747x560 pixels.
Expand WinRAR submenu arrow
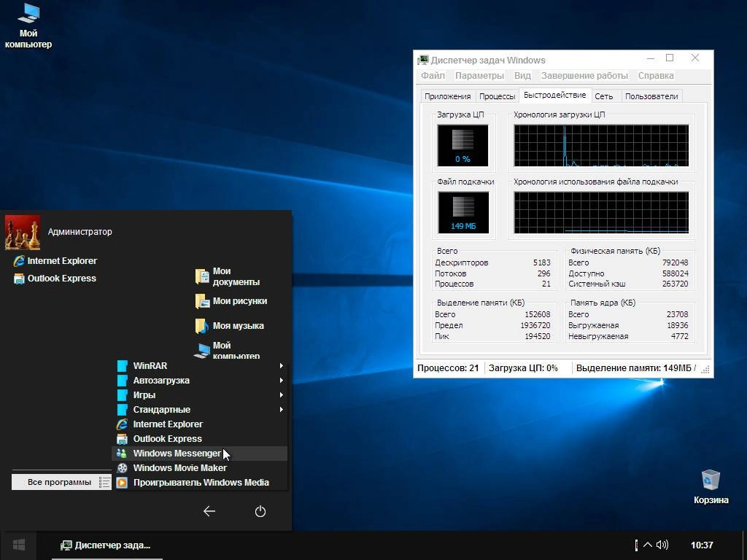click(x=282, y=366)
